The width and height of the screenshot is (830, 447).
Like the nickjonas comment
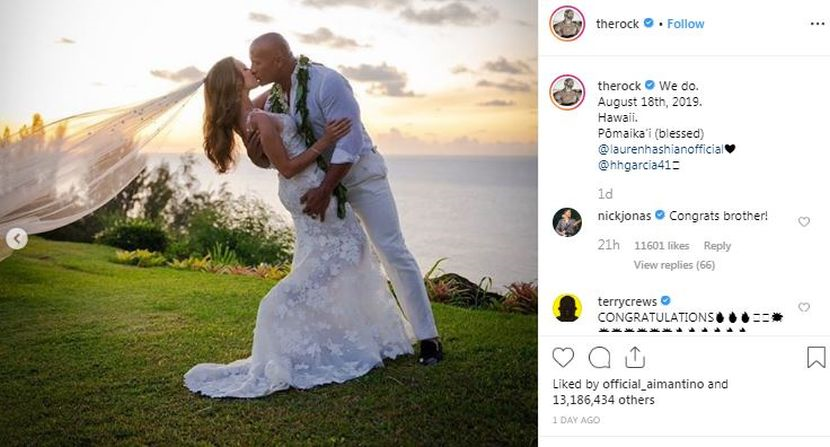click(804, 222)
